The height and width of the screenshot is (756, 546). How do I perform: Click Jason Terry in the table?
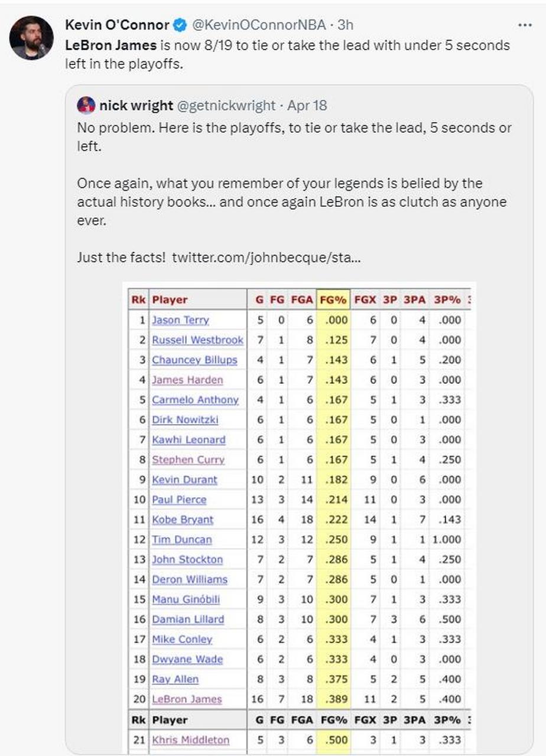point(180,320)
